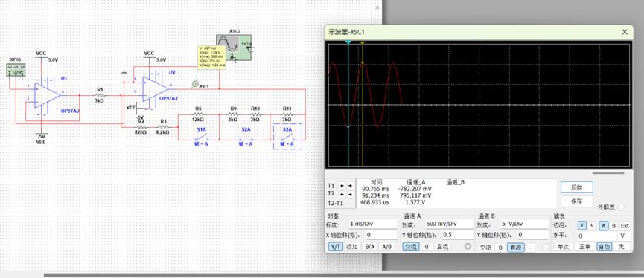Click Channel A Y-offset 0.5 field
This screenshot has width=644, height=278.
(458, 235)
